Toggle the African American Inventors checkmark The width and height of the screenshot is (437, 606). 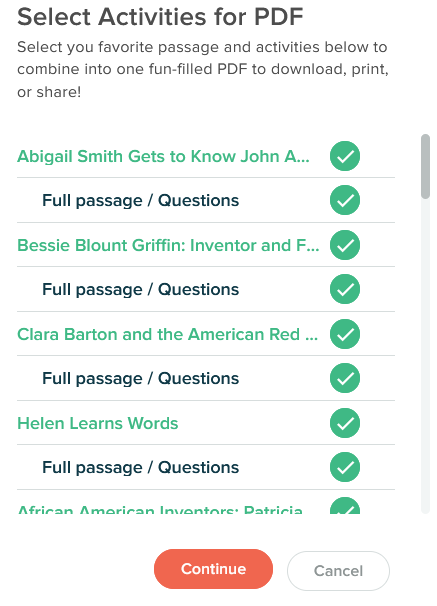(x=345, y=506)
